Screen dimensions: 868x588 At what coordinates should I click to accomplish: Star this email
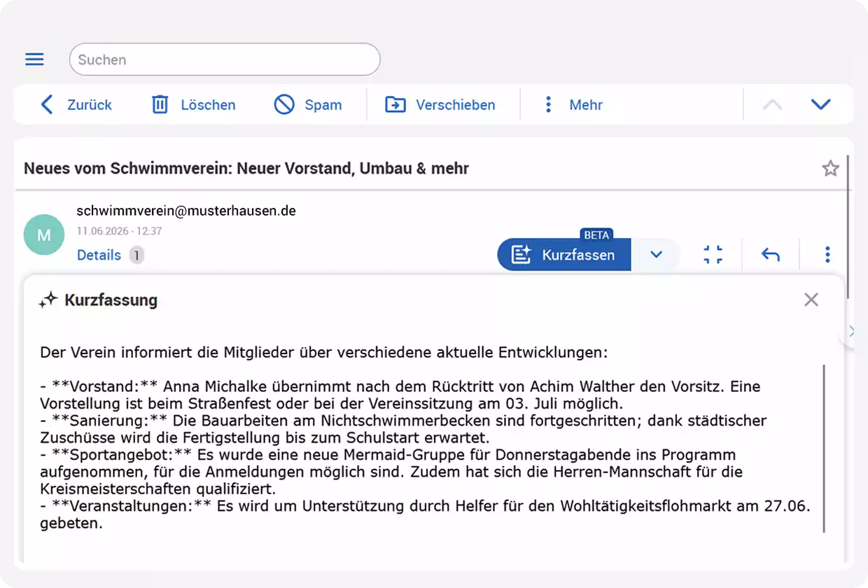pos(830,168)
